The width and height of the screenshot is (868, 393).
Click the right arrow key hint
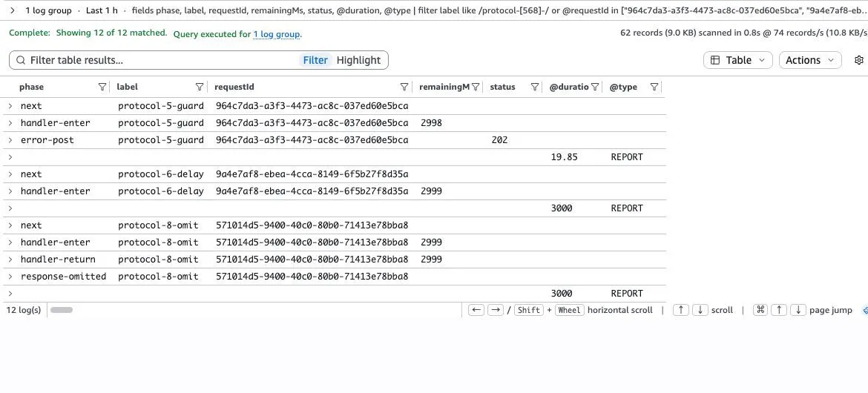click(496, 310)
